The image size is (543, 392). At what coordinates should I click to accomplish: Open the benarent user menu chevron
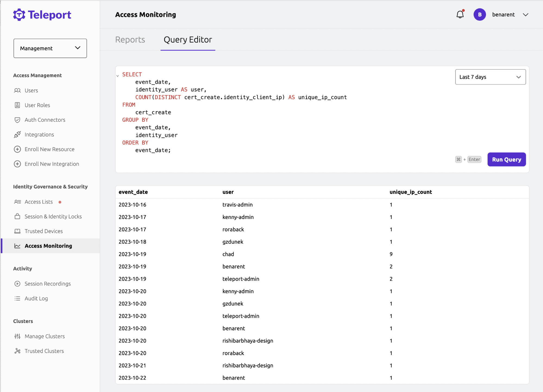[525, 15]
